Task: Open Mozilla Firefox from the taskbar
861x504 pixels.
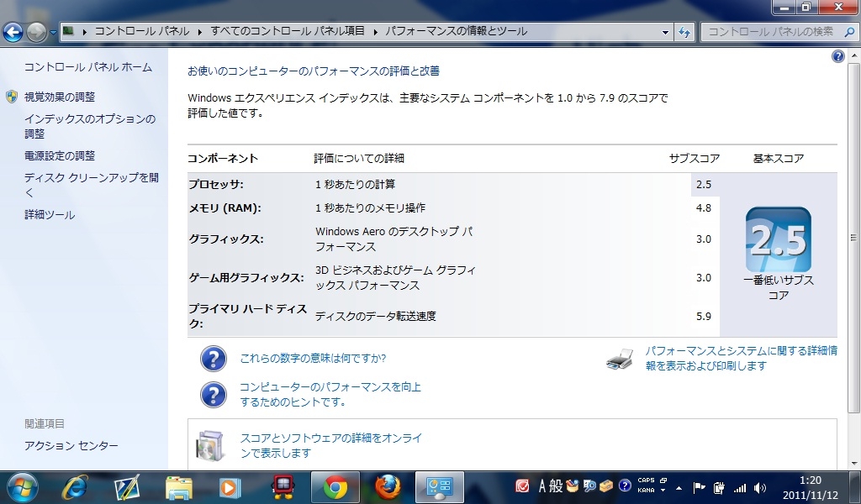Action: [387, 486]
